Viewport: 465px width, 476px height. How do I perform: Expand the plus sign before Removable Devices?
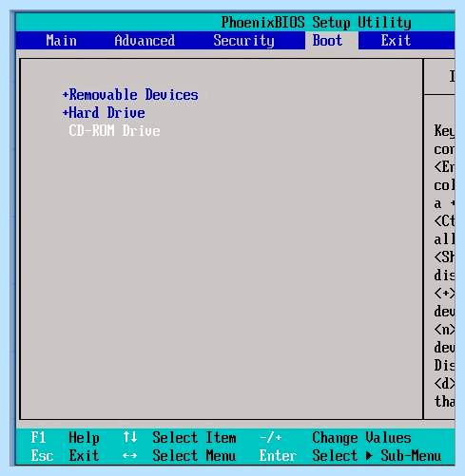(x=66, y=95)
